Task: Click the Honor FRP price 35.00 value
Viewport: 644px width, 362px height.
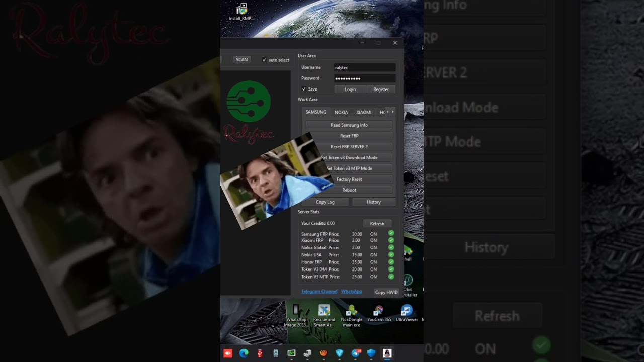Action: tap(357, 262)
